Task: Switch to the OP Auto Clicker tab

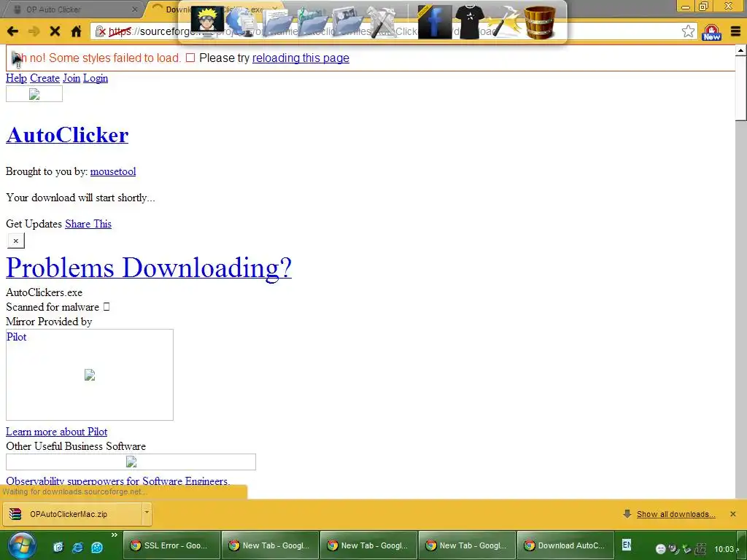Action: [71, 9]
